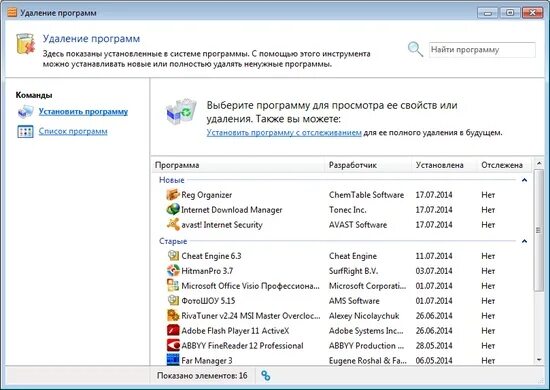550x390 pixels.
Task: Click the scrollbar up arrow
Action: coord(539,163)
